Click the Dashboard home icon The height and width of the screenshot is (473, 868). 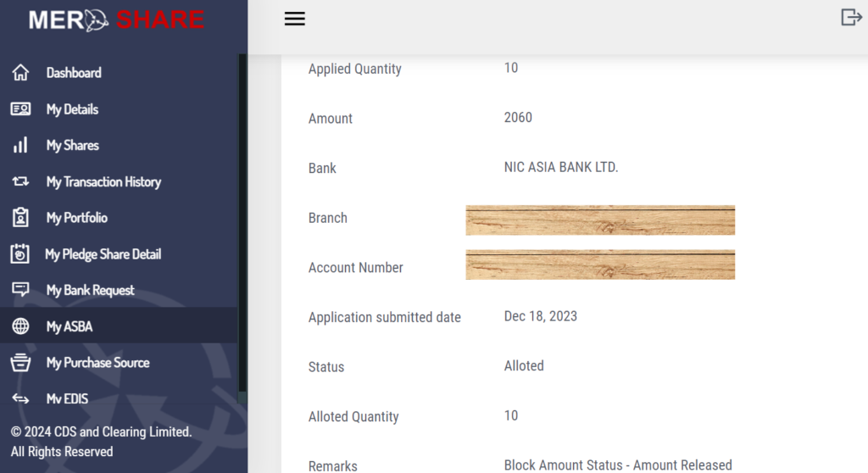click(20, 73)
